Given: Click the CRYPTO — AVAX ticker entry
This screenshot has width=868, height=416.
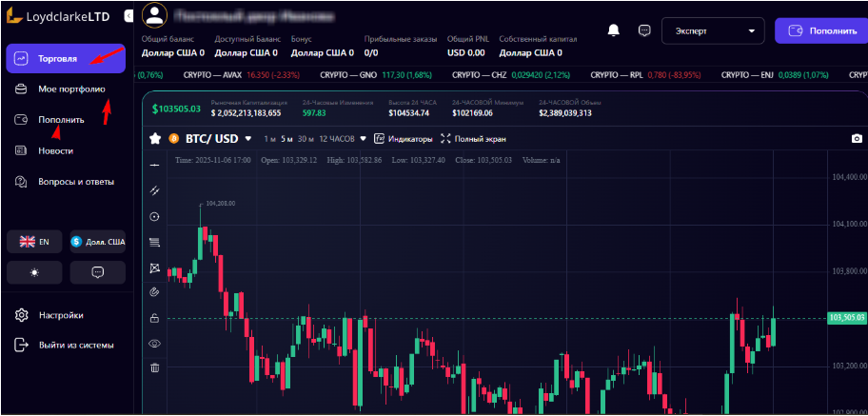Looking at the screenshot, I should pos(243,74).
